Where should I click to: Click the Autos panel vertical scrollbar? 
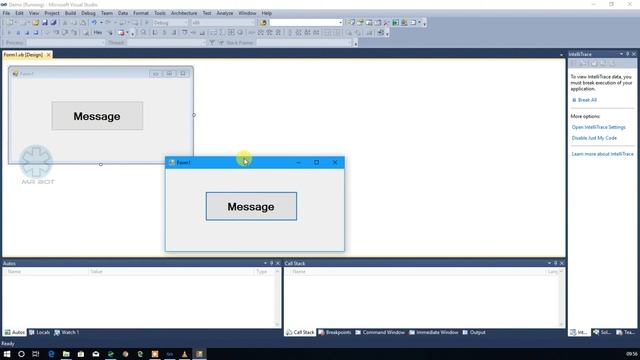[277, 298]
